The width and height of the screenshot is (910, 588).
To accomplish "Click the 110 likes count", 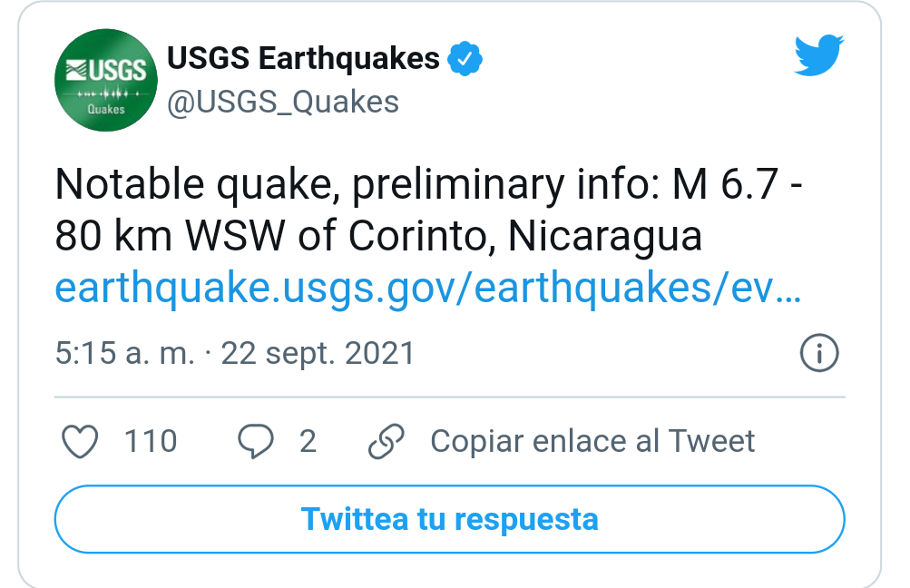I will [x=151, y=441].
